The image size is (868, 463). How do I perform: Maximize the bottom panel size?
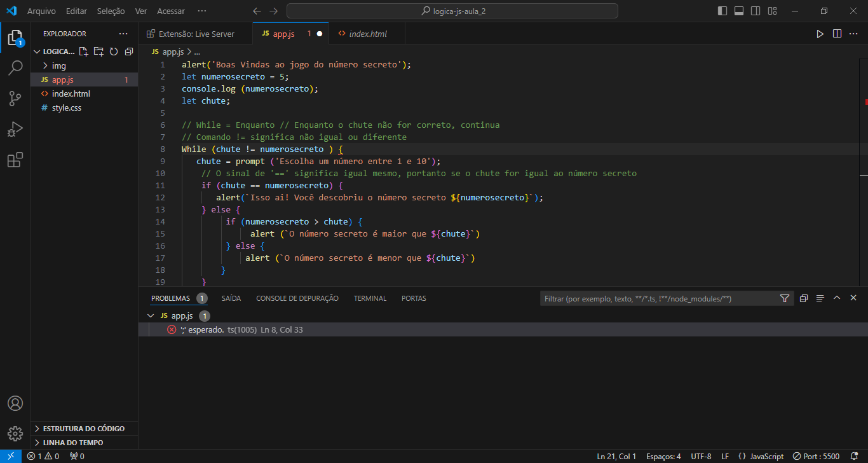coord(837,298)
